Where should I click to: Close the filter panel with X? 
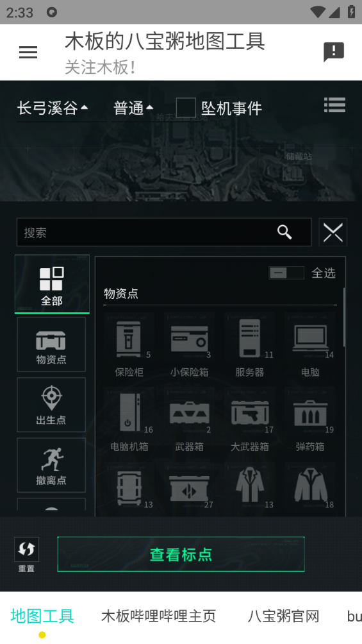(x=333, y=232)
